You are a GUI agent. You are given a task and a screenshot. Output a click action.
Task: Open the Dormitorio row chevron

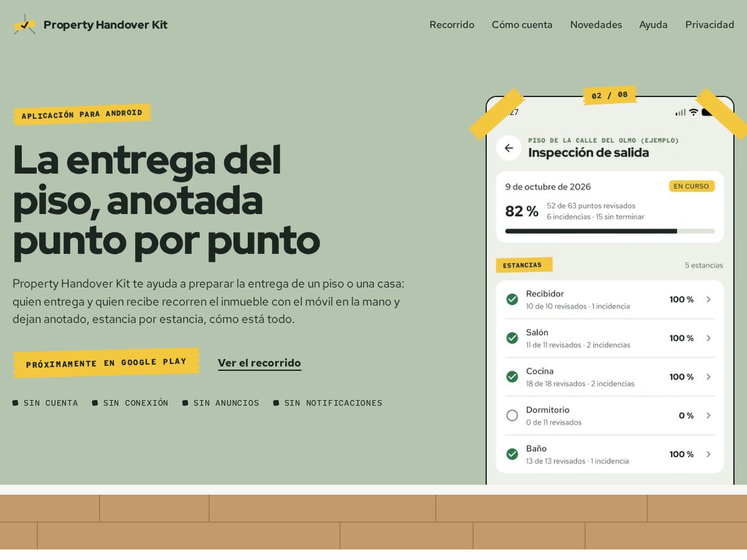click(708, 415)
